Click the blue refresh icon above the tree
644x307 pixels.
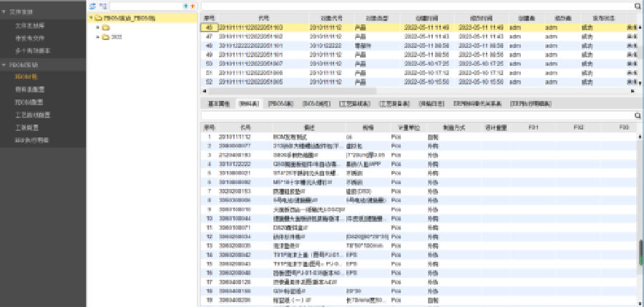click(x=93, y=6)
